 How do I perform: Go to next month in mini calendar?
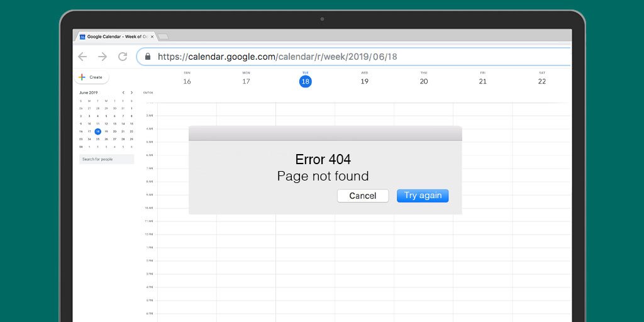pyautogui.click(x=131, y=92)
